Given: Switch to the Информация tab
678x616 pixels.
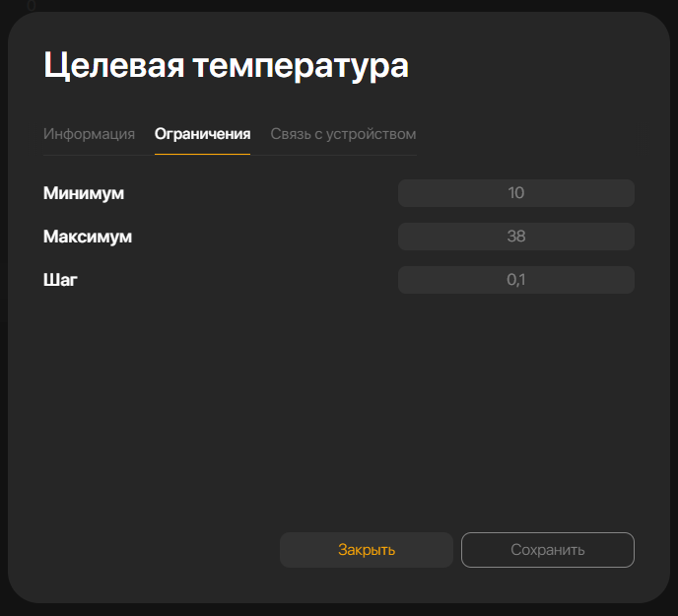Looking at the screenshot, I should 89,134.
